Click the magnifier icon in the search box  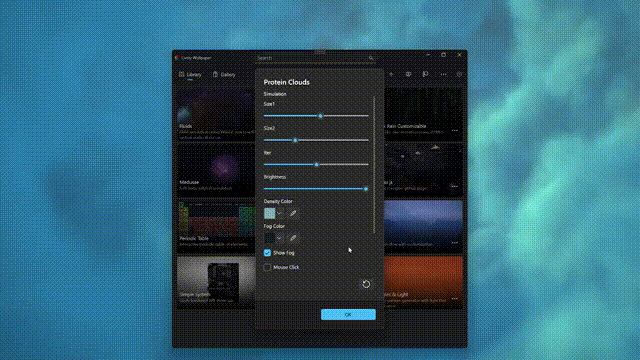click(371, 58)
